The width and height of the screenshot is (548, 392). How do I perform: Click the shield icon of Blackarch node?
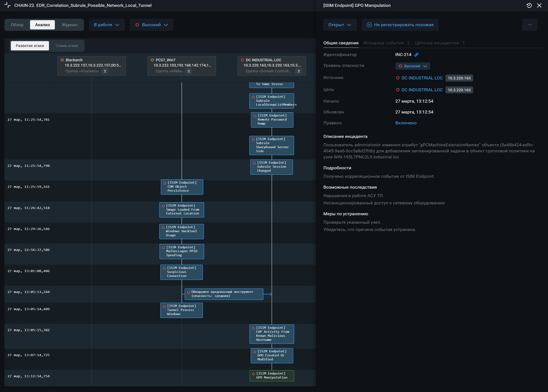click(x=62, y=60)
